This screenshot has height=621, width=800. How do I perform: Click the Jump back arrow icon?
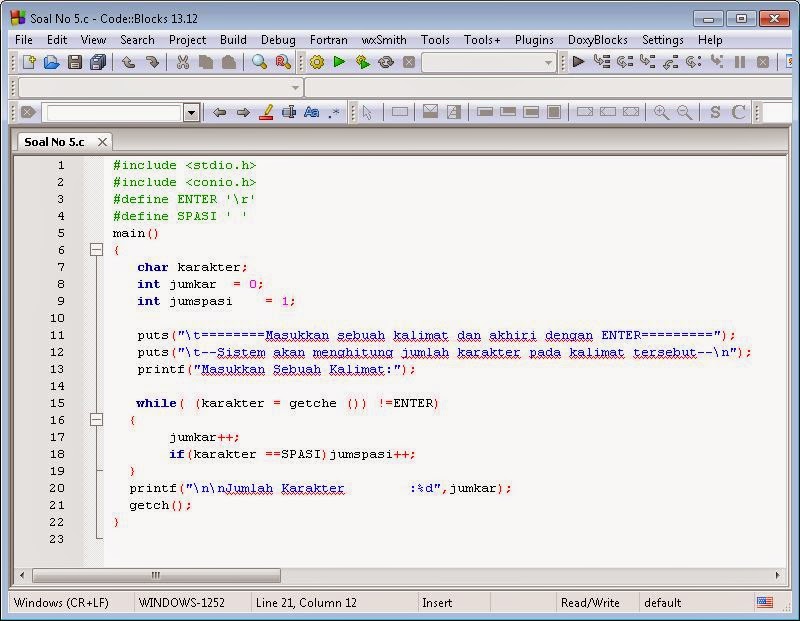[219, 112]
